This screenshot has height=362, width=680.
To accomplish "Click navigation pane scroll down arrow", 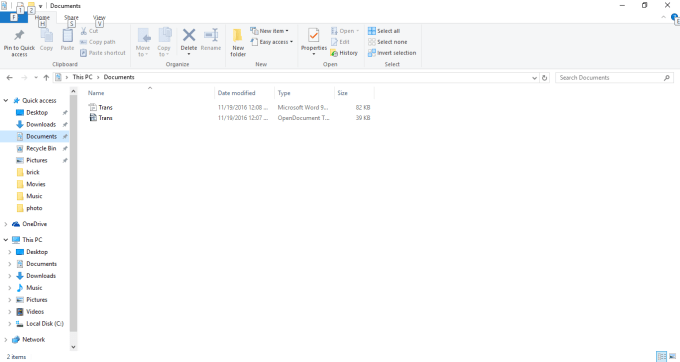I will [x=73, y=347].
